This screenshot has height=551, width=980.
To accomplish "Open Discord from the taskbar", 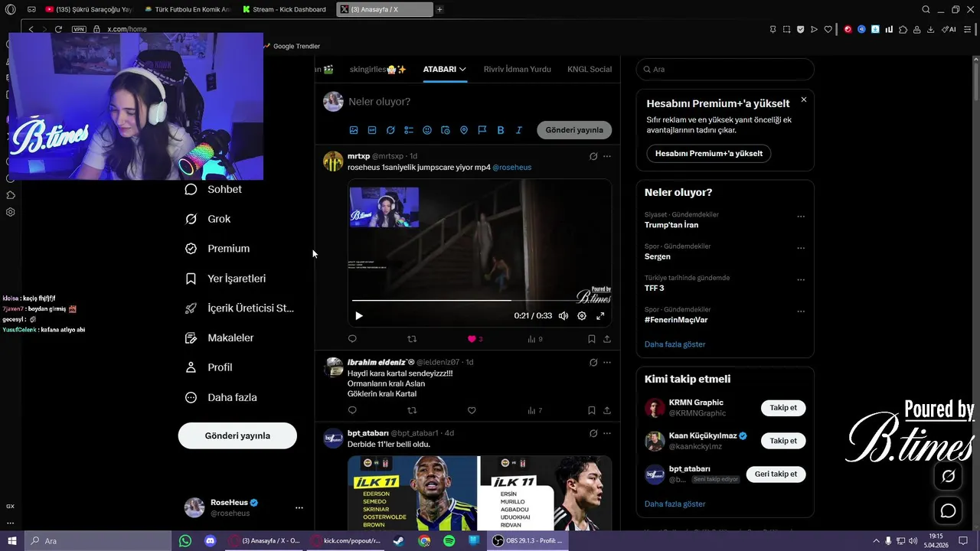I will 210,540.
